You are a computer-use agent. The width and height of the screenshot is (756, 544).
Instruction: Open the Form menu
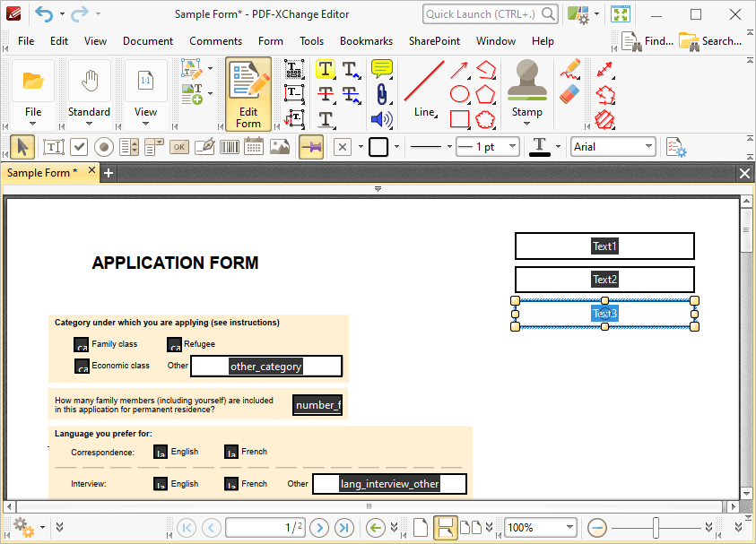coord(271,41)
